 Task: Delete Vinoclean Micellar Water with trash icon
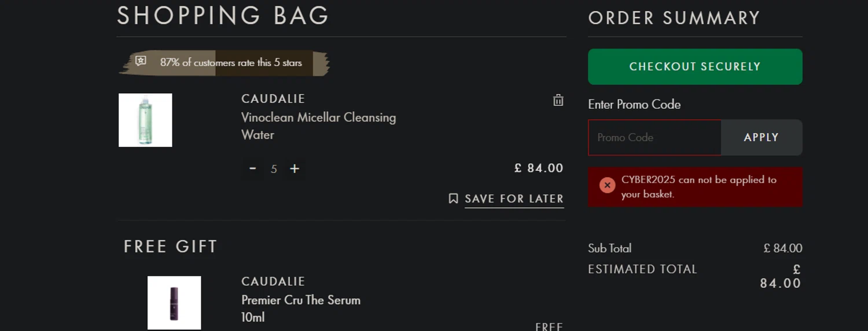click(558, 100)
